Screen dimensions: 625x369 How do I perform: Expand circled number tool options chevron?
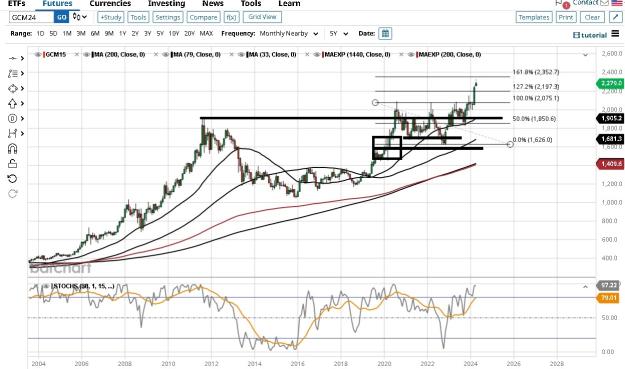[x=22, y=118]
